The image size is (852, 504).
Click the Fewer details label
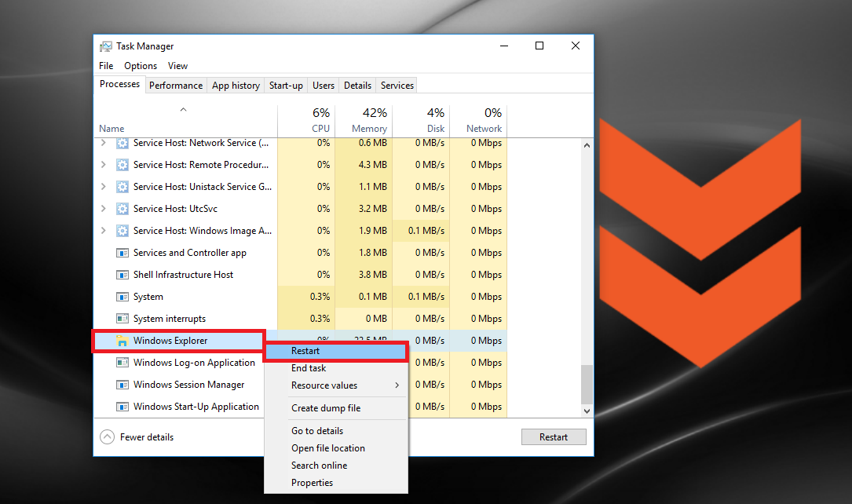coord(147,437)
